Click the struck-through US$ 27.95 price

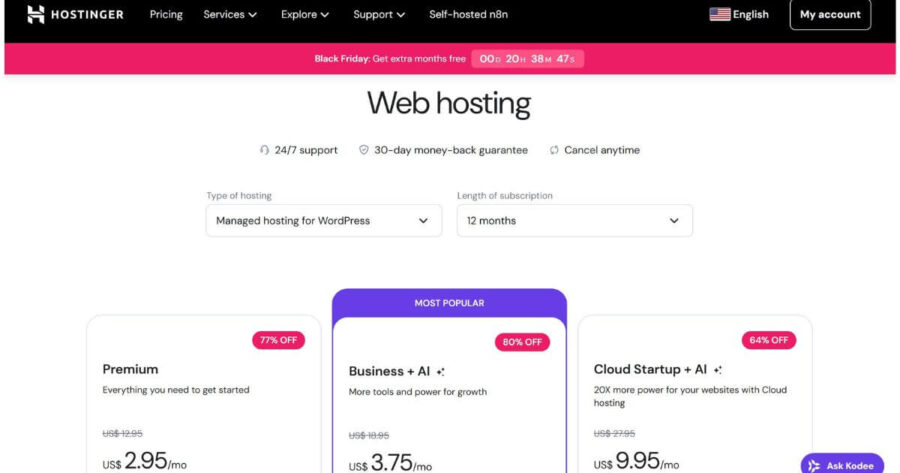coord(614,433)
